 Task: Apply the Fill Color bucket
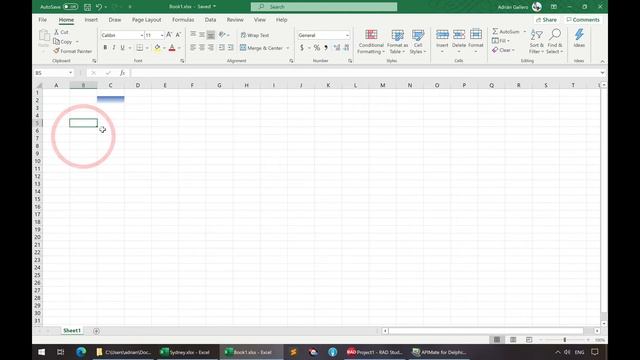click(157, 48)
